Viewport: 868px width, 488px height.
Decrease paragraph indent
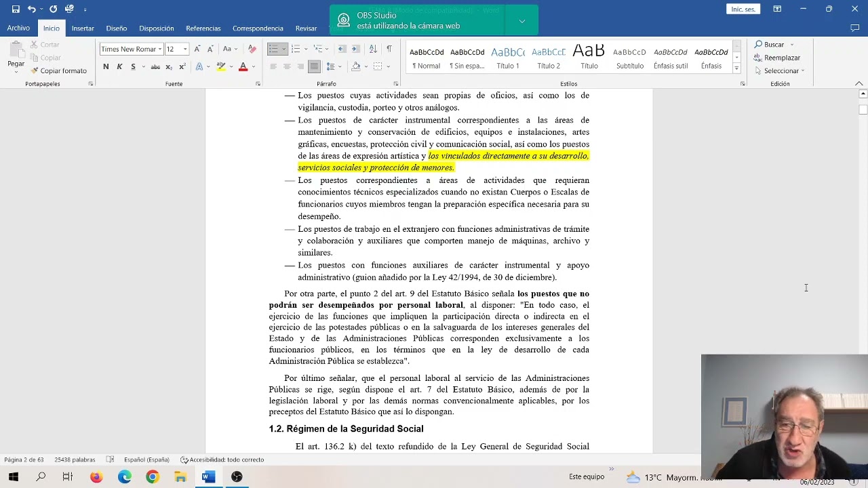(x=342, y=49)
